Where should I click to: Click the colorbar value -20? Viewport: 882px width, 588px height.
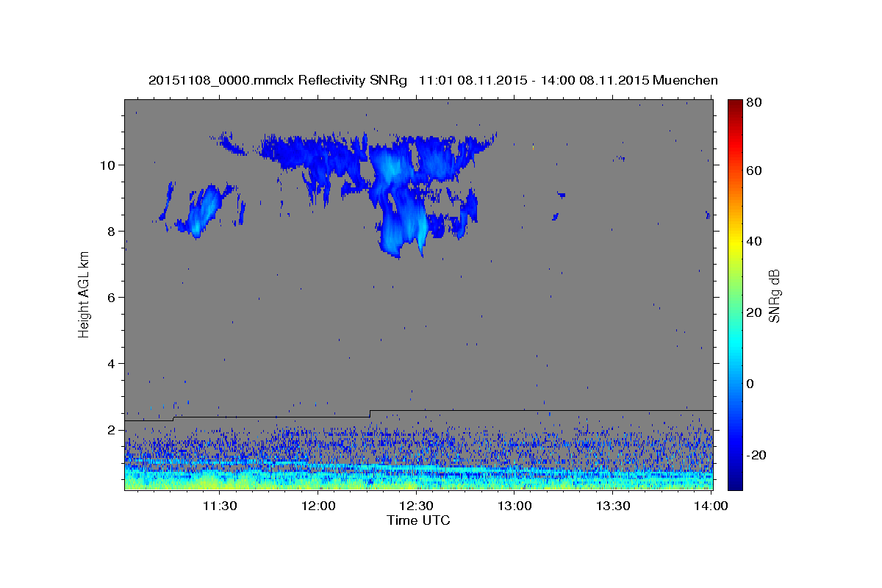tap(757, 455)
